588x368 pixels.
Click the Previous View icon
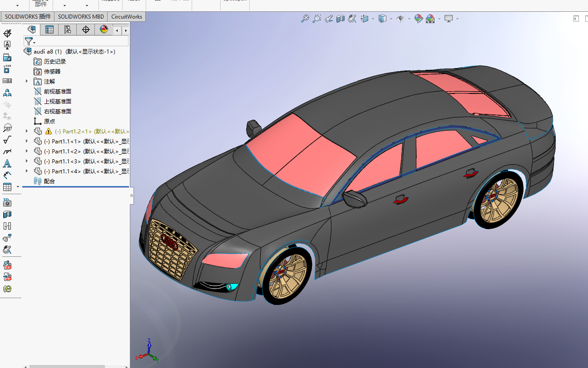coord(329,19)
